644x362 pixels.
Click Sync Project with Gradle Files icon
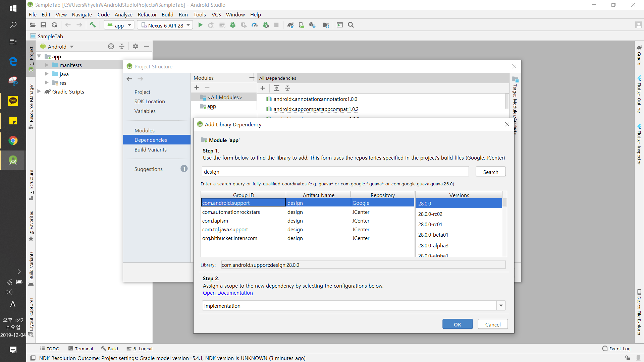290,25
